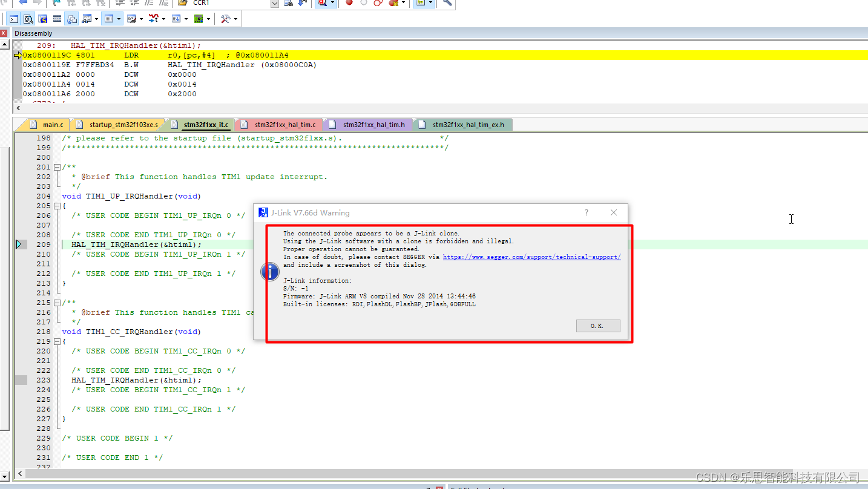Collapse the function body at line 219

point(57,341)
